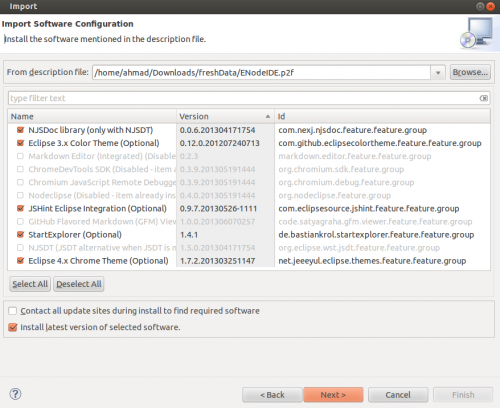Select com.eclipsesource.jshint.feature.feature.group id
Viewport: 500px width, 408px height.
pos(369,208)
